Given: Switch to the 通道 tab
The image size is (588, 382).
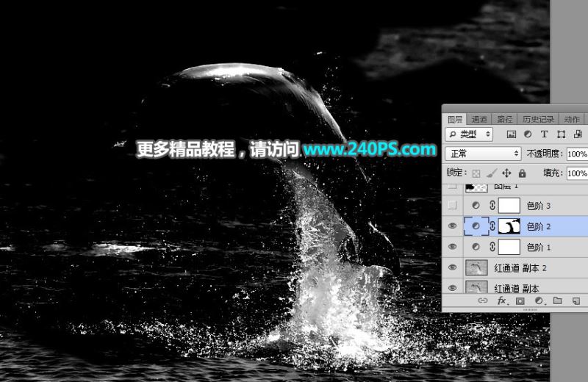Looking at the screenshot, I should 479,119.
